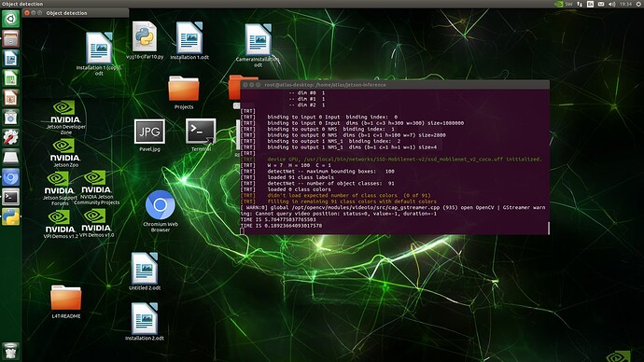Click the 'loaded 91 class labels' line
644x362 pixels.
301,177
